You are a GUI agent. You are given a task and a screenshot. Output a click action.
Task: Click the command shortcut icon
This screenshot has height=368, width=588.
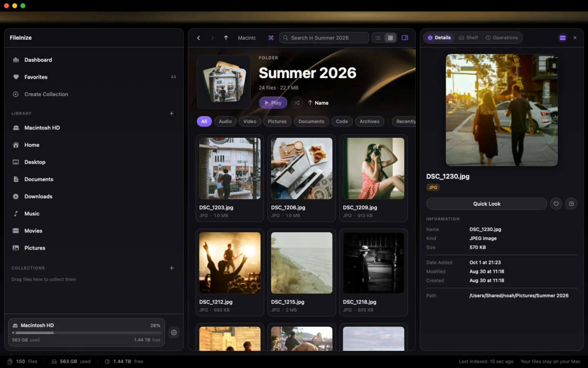(271, 38)
